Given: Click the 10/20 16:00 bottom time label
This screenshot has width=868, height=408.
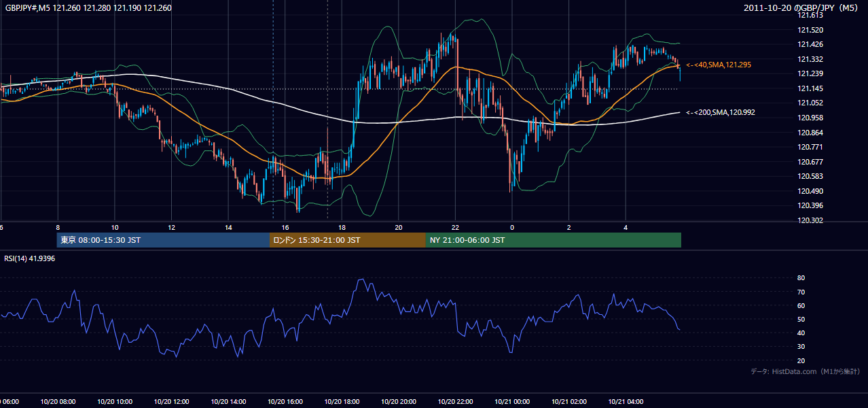Looking at the screenshot, I should (285, 402).
